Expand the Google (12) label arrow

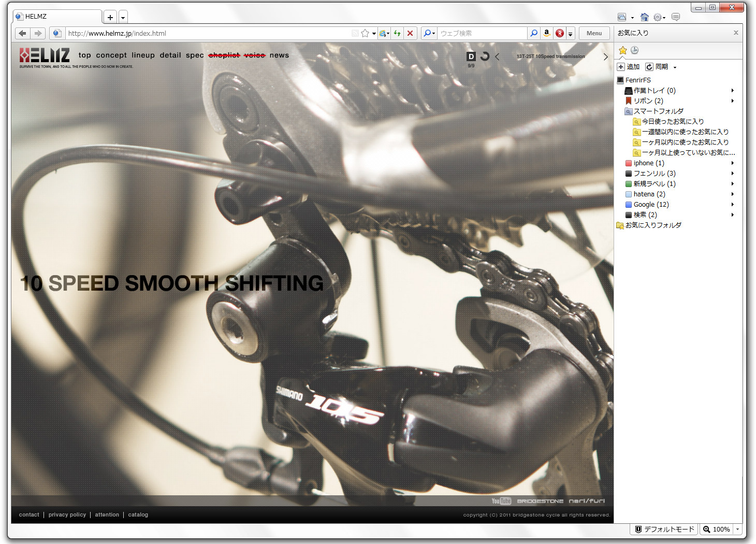coord(732,204)
